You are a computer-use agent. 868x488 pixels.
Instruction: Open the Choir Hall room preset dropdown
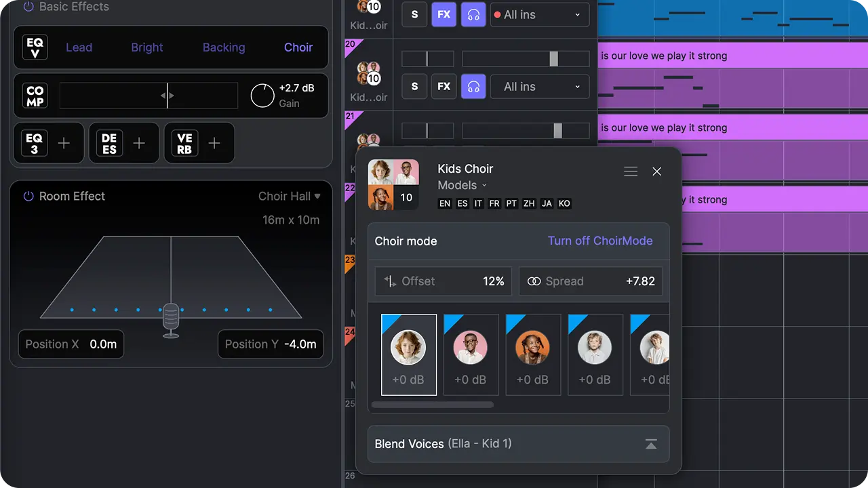[290, 196]
